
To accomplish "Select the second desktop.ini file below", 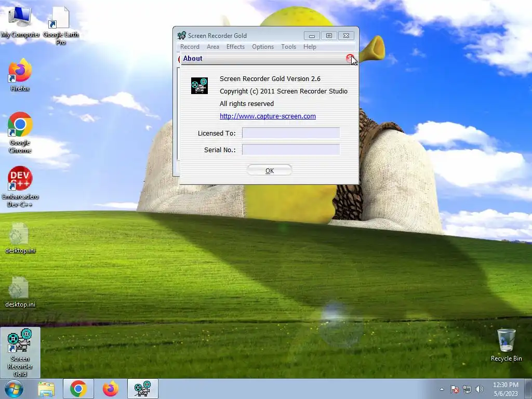I will (x=20, y=292).
